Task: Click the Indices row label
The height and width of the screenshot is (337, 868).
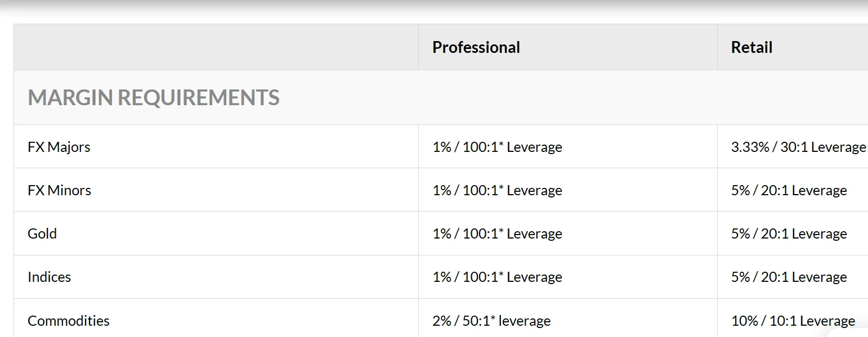Action: (50, 277)
